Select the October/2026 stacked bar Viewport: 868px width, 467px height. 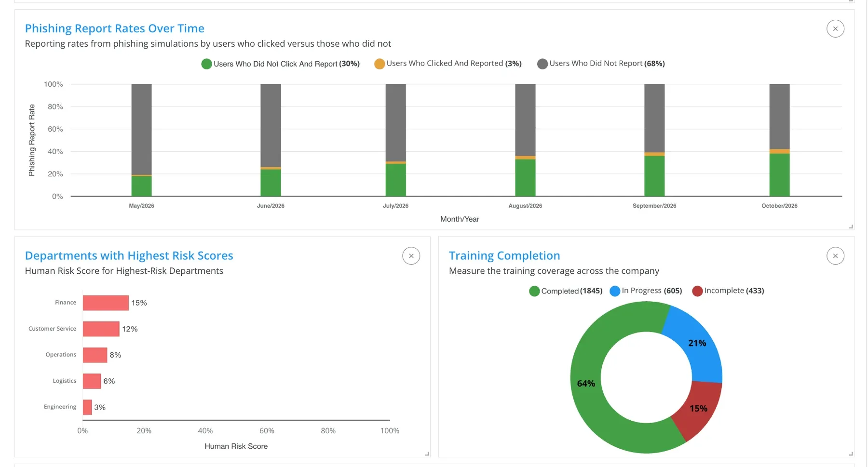pos(779,140)
